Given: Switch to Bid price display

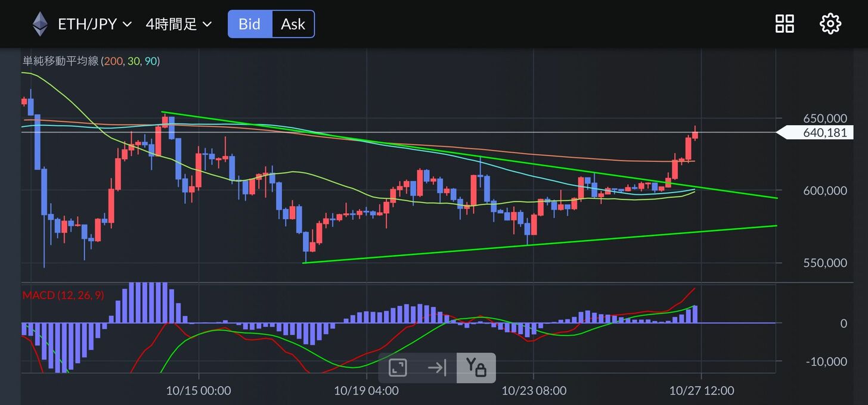Looking at the screenshot, I should [x=250, y=24].
